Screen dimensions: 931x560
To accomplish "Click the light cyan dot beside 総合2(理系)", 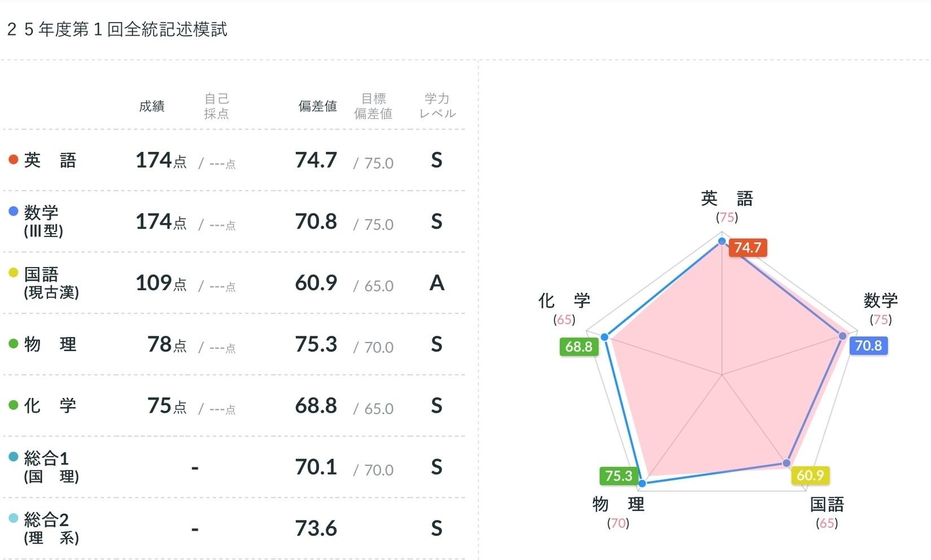I will 14,518.
